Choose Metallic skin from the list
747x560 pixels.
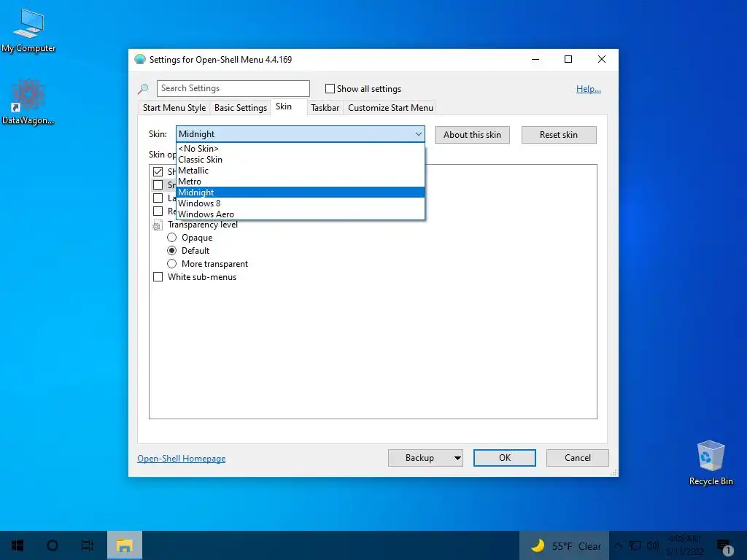[300, 171]
